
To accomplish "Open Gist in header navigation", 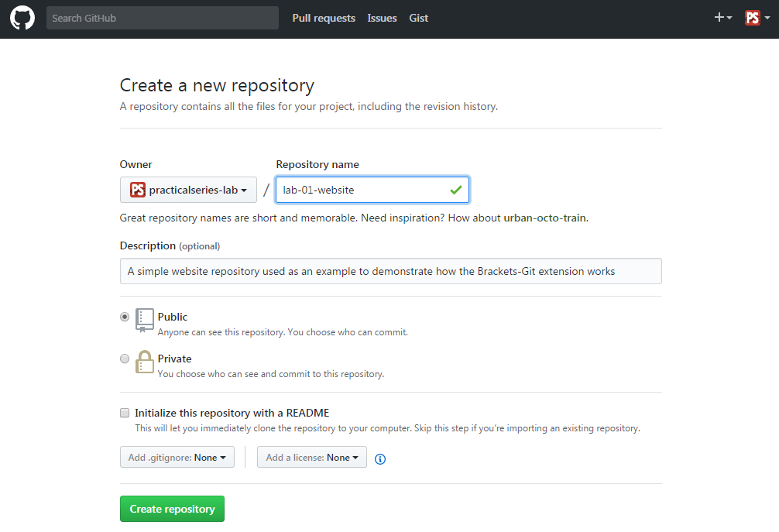I will click(418, 18).
